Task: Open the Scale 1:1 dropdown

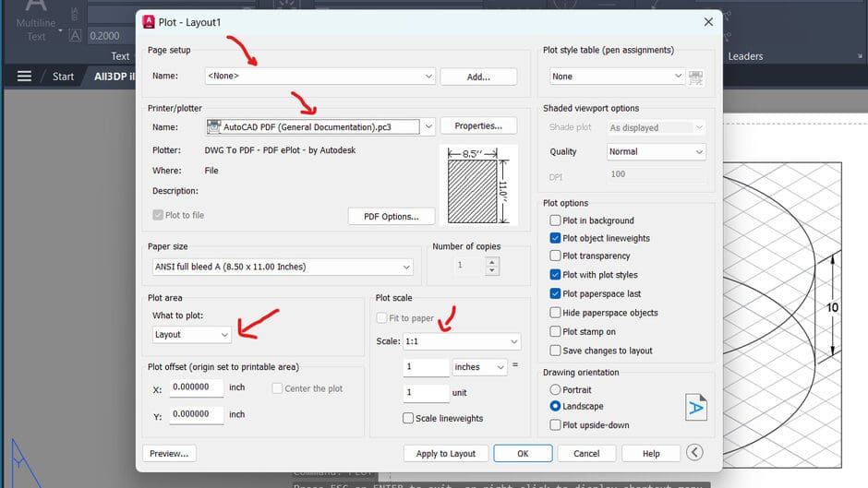Action: tap(462, 341)
